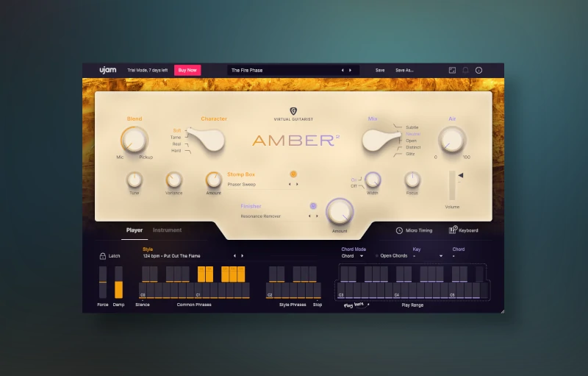The image size is (588, 376).
Task: Toggle the Width On/Off switch
Action: [x=356, y=182]
